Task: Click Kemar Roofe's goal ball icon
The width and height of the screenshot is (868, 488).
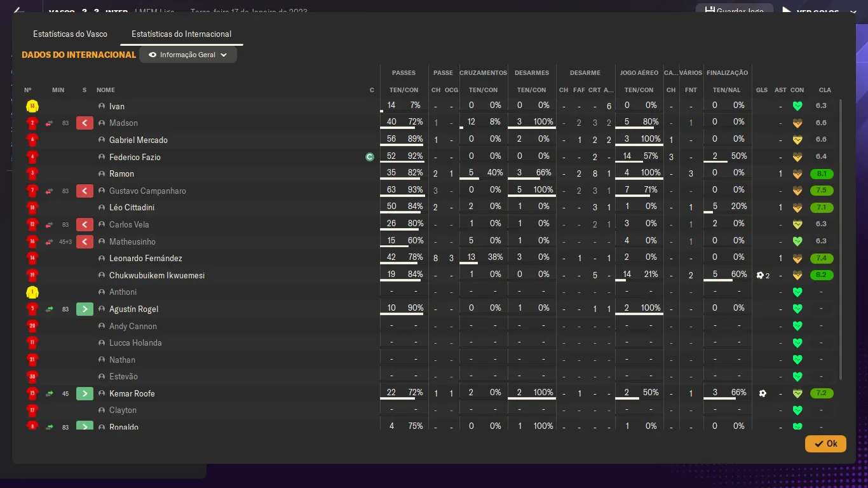Action: tap(763, 393)
